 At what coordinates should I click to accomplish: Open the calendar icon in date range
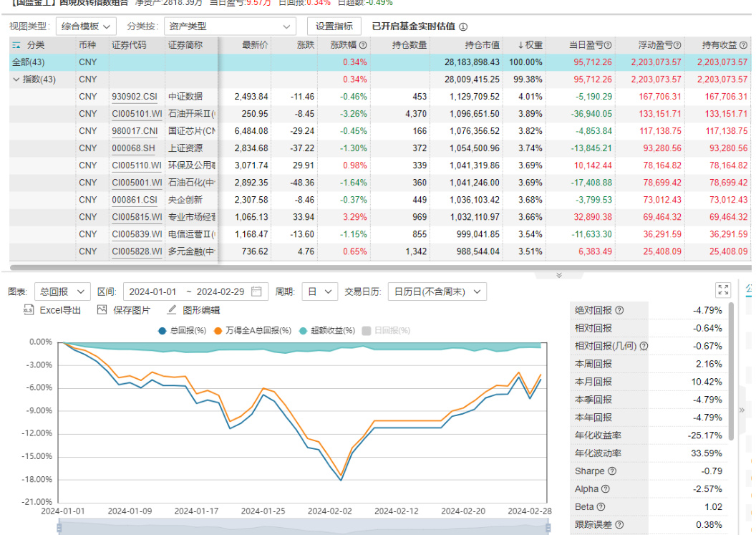[x=256, y=291]
